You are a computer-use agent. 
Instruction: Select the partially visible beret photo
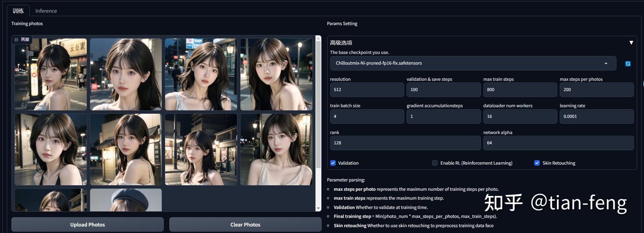126,200
